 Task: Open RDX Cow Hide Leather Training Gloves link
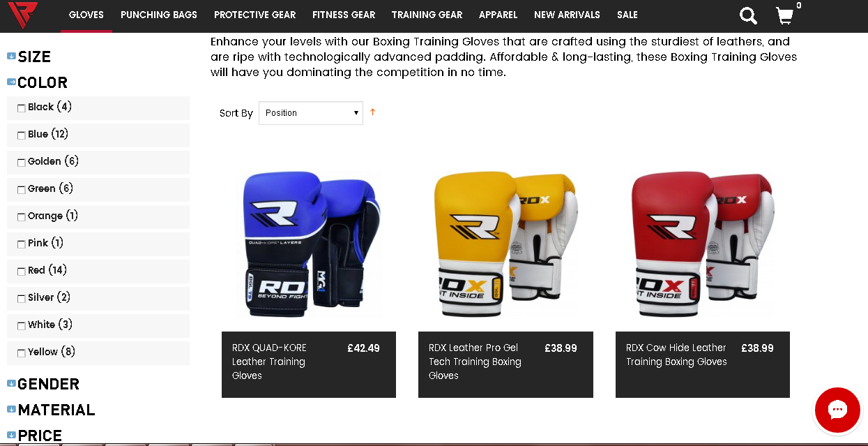(x=676, y=355)
